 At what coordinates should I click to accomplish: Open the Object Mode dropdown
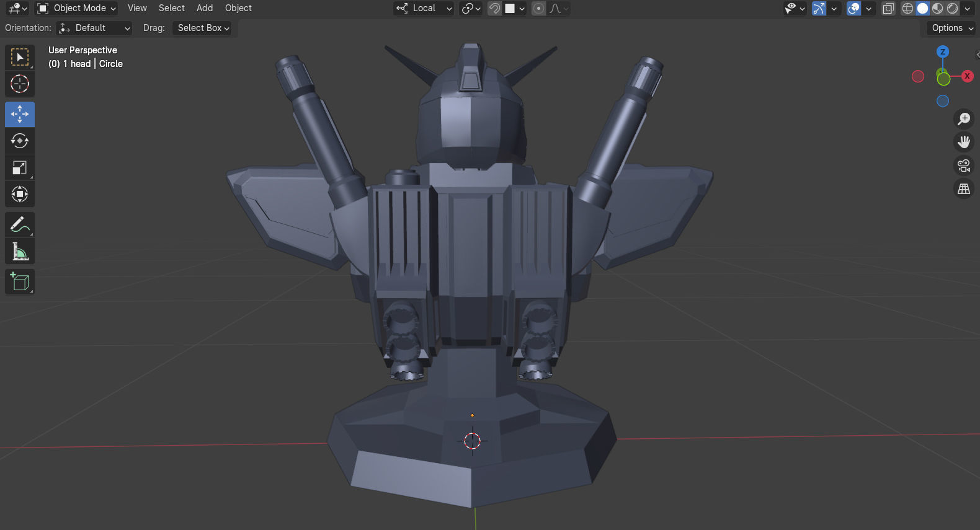[76, 8]
